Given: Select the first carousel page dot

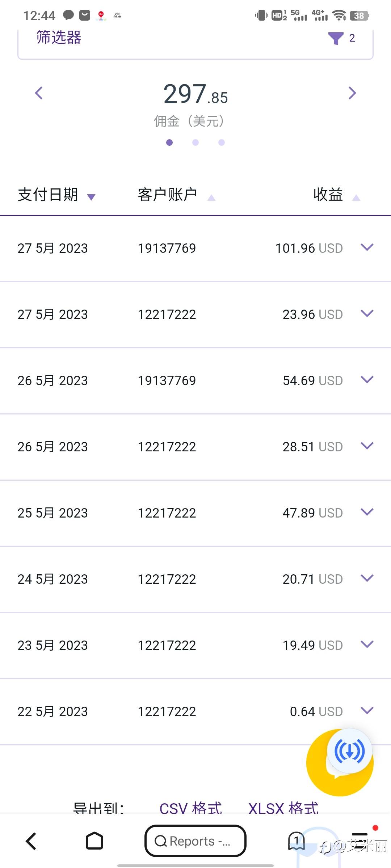Looking at the screenshot, I should click(169, 142).
